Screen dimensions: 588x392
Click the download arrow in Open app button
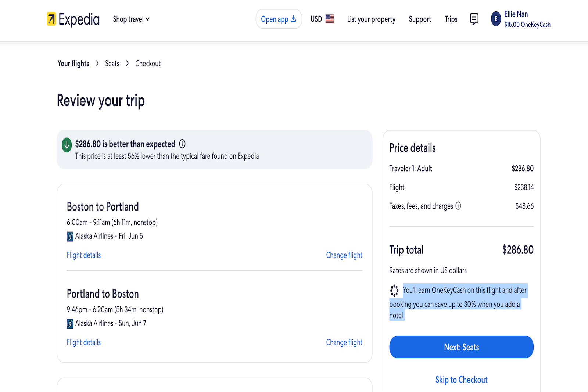point(293,19)
